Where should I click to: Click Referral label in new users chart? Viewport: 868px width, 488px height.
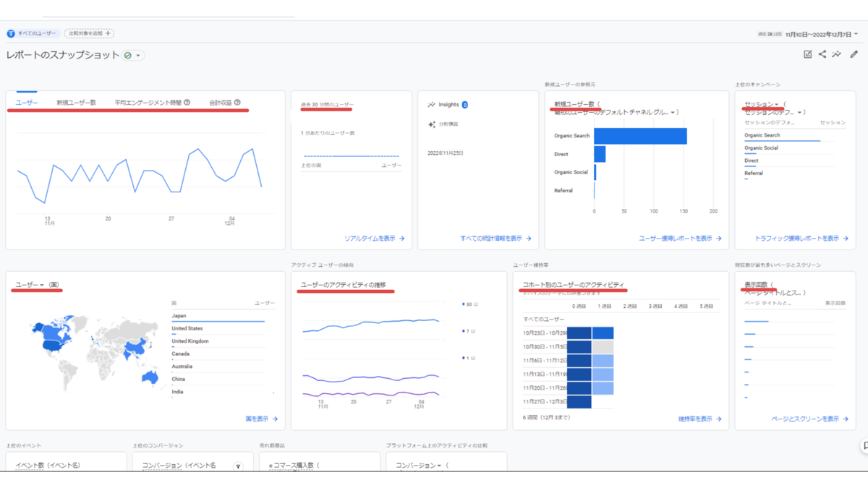point(563,191)
